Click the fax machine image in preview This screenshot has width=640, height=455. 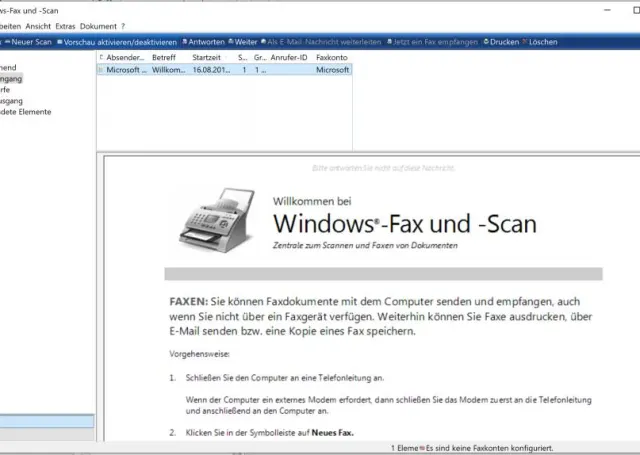(x=217, y=220)
